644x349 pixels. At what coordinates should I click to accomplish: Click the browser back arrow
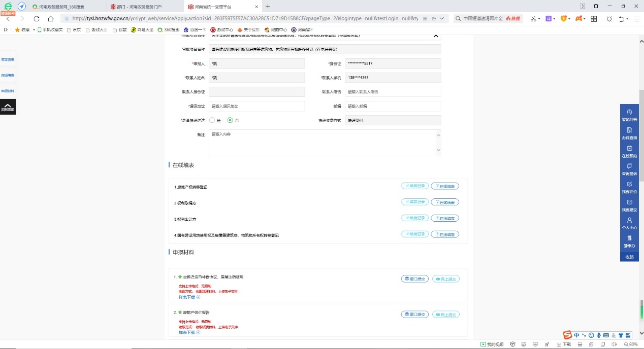(x=8, y=18)
